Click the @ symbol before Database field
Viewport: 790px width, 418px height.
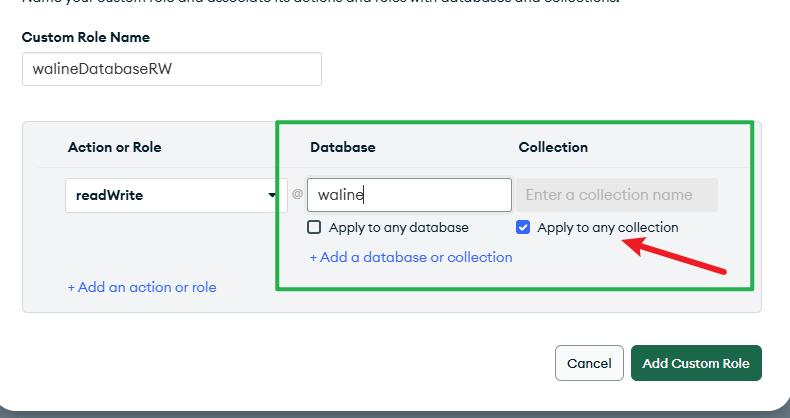click(297, 195)
